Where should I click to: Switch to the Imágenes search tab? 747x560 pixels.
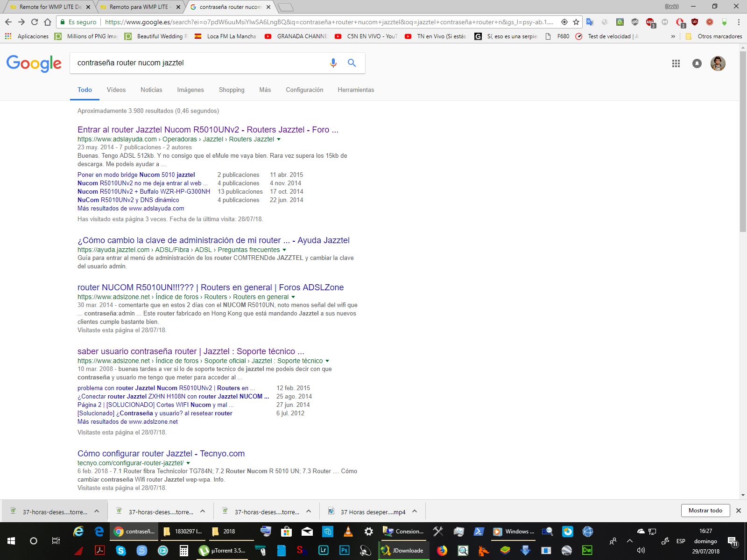[x=190, y=90]
